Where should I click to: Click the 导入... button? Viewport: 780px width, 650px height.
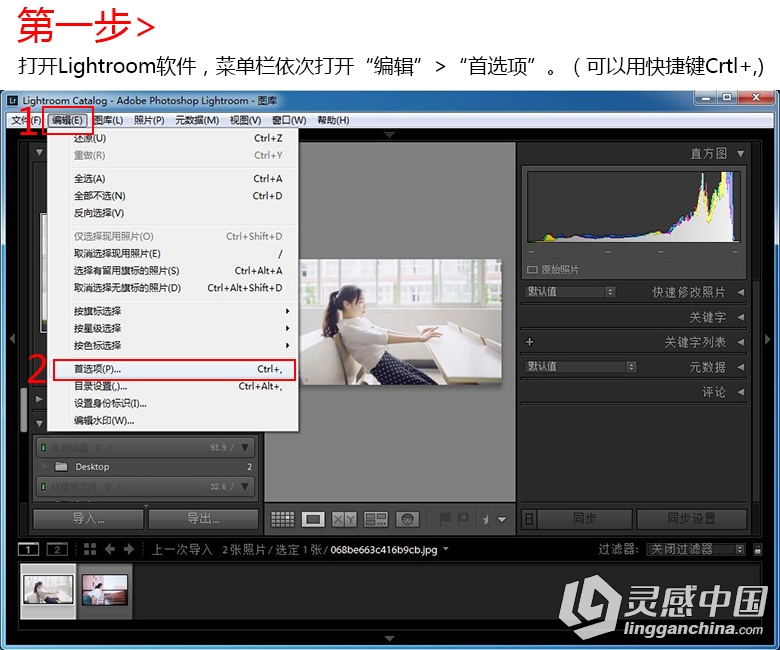point(89,519)
